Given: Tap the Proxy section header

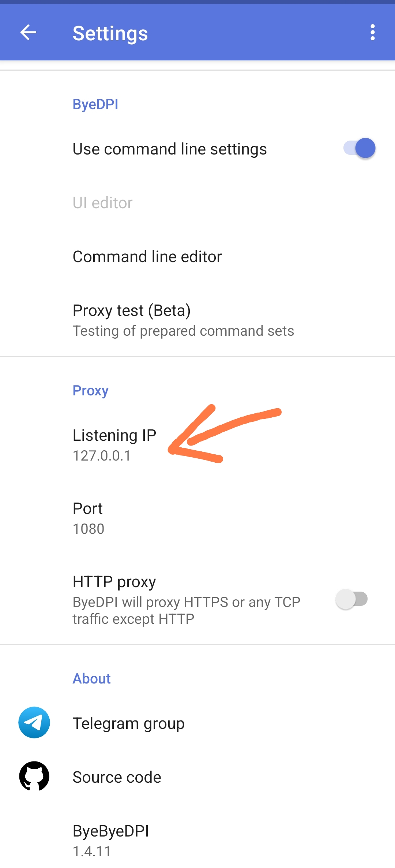Looking at the screenshot, I should 90,391.
